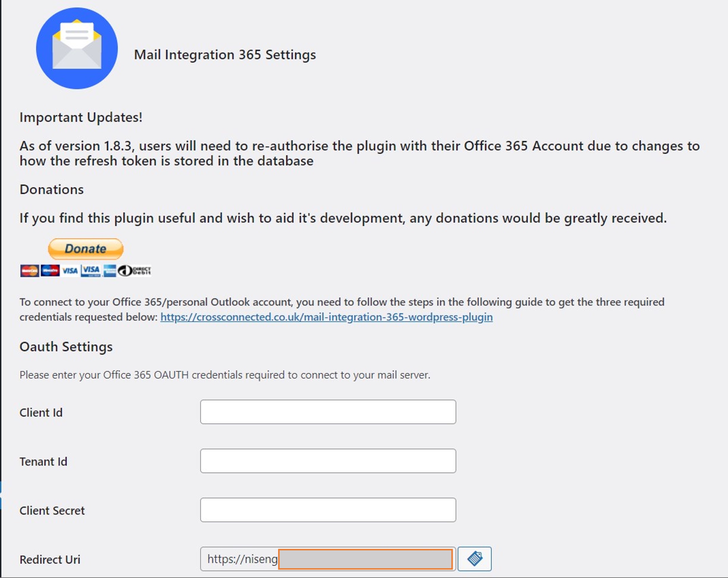
Task: Click the Client Secret label
Action: (52, 511)
